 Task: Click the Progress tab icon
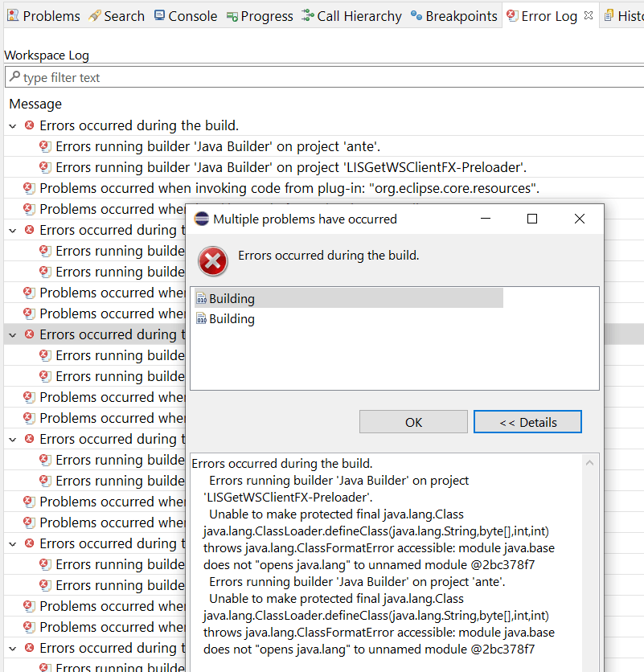coord(232,17)
